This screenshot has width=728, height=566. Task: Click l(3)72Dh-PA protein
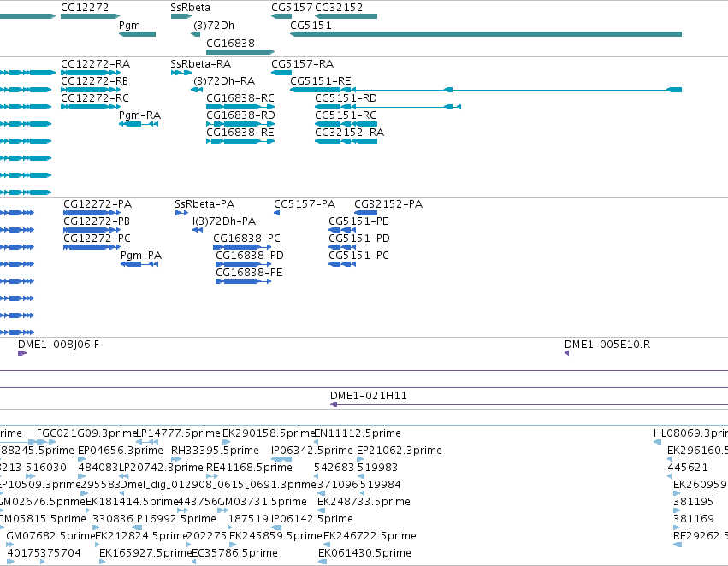click(x=198, y=230)
